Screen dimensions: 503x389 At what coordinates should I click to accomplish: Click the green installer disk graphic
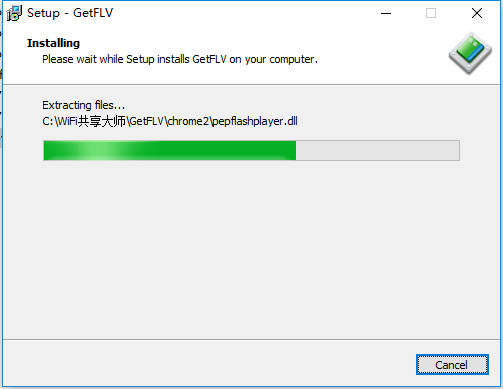(470, 53)
